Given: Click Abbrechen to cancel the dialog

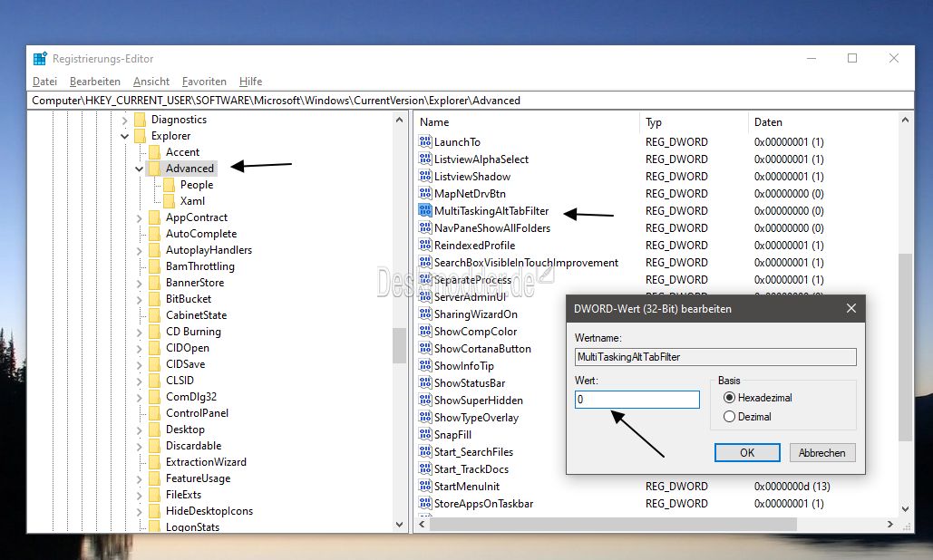Looking at the screenshot, I should 822,452.
